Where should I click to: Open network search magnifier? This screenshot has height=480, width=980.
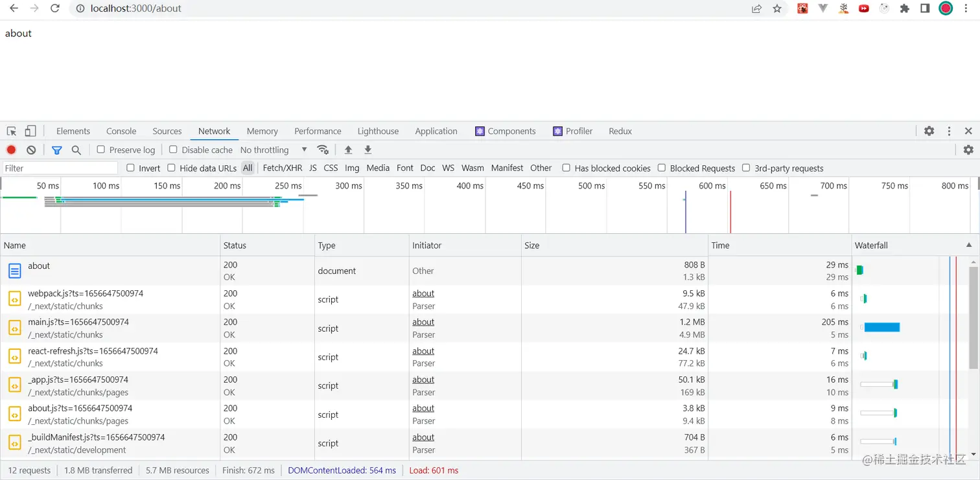coord(76,150)
